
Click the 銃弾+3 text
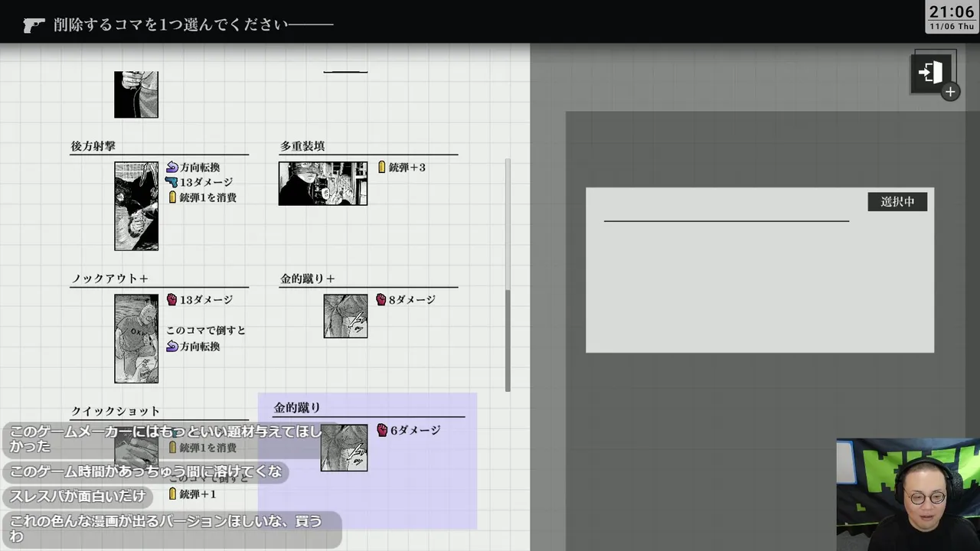click(x=407, y=167)
